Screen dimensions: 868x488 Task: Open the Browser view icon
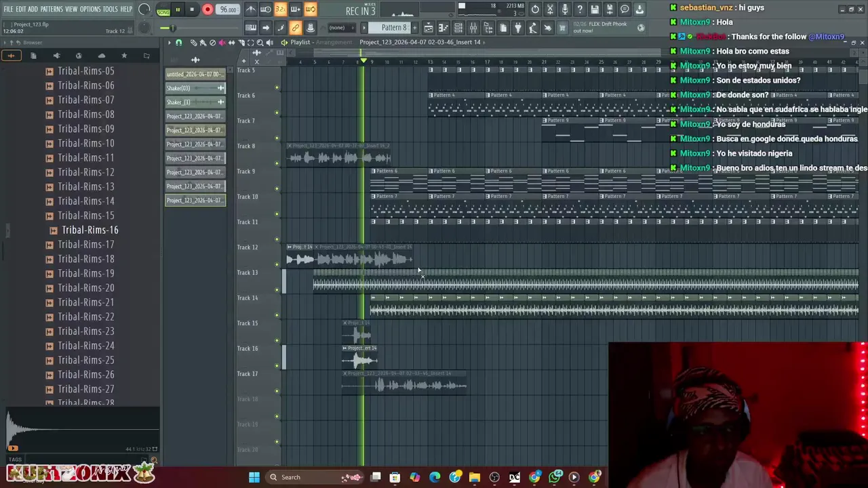click(488, 28)
